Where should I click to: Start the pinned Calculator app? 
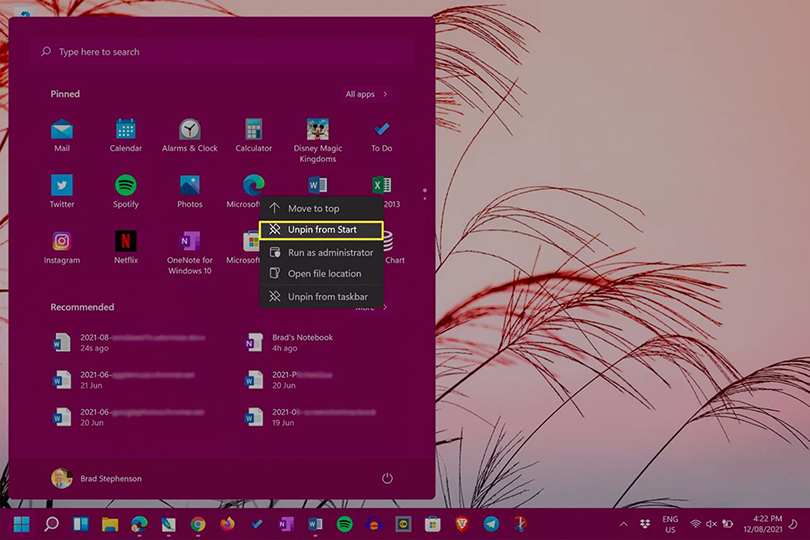pyautogui.click(x=253, y=135)
